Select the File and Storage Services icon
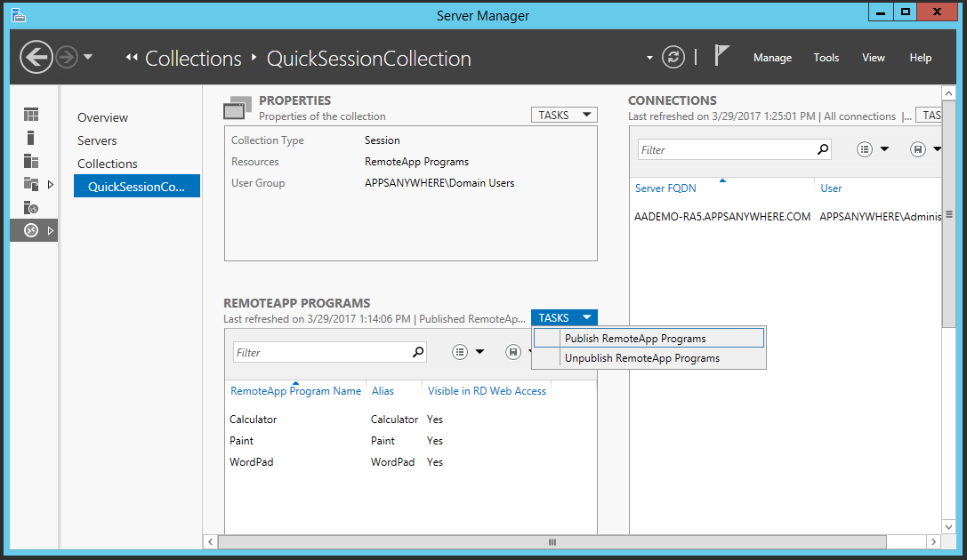 (x=31, y=184)
